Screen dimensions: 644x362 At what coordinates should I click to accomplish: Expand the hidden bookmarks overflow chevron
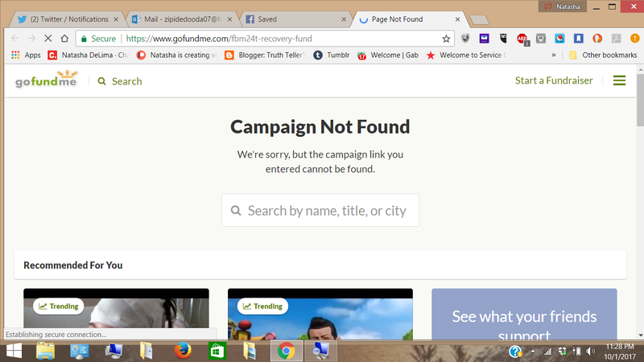(x=553, y=56)
